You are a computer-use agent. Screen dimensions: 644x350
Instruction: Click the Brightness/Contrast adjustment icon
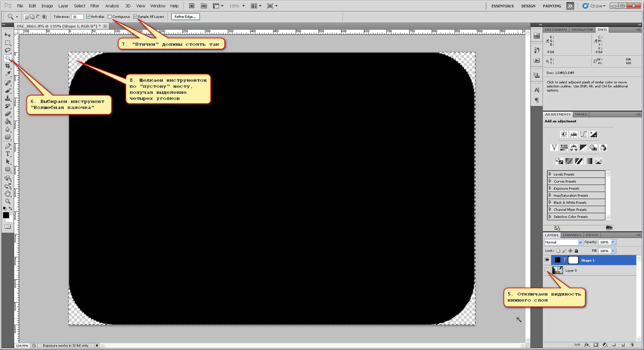564,134
